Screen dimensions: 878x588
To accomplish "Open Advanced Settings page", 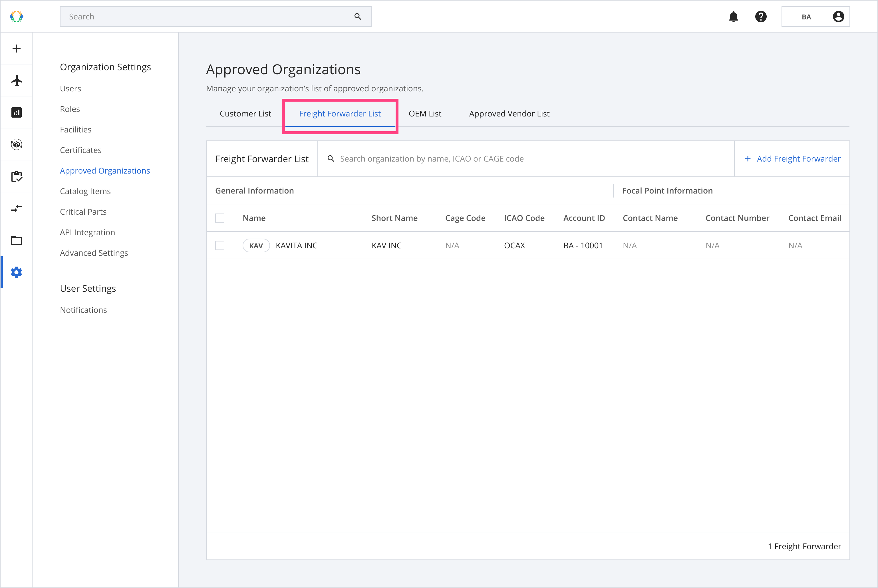I will 94,253.
